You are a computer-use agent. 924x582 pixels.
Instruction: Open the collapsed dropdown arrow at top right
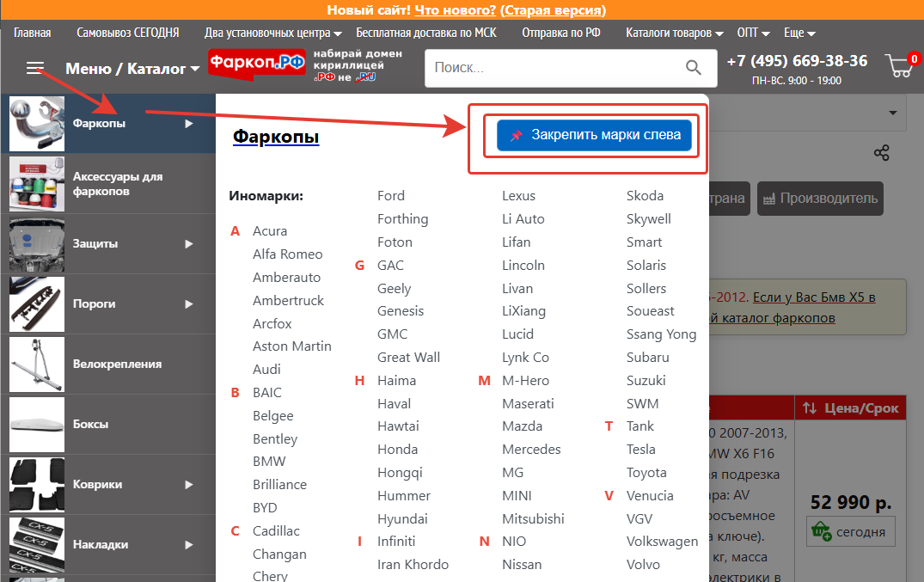(893, 113)
